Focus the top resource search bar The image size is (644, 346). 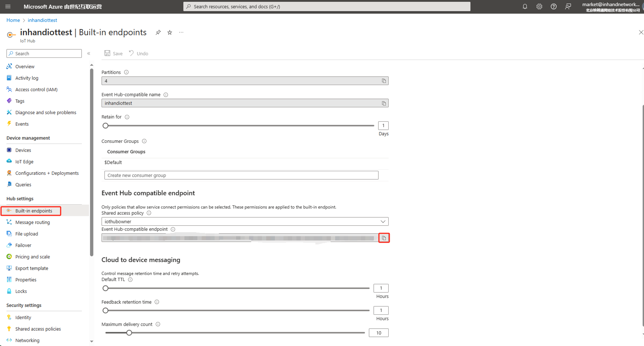[327, 7]
